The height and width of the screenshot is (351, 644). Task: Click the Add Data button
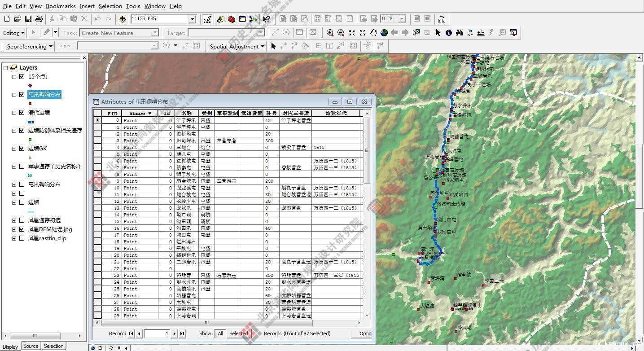(122, 19)
